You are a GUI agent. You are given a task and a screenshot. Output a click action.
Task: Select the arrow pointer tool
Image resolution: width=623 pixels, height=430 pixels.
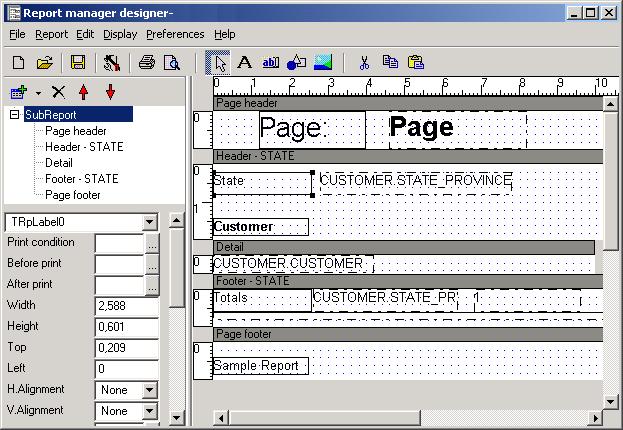point(217,62)
